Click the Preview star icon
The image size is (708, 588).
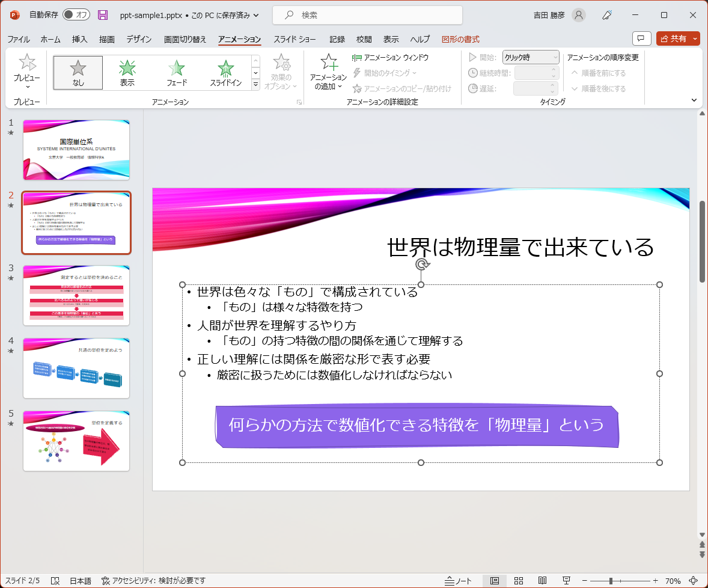27,63
